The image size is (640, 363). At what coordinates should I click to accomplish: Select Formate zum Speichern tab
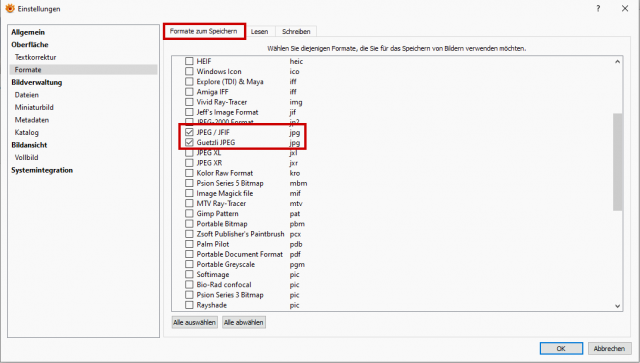click(204, 31)
